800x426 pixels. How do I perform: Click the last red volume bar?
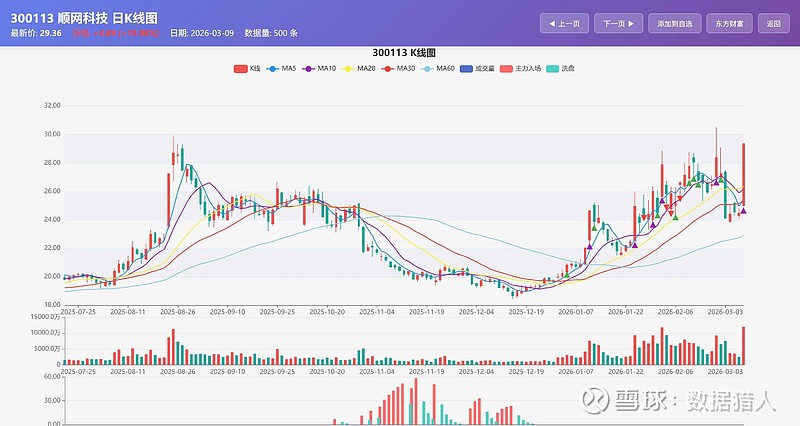[x=743, y=346]
